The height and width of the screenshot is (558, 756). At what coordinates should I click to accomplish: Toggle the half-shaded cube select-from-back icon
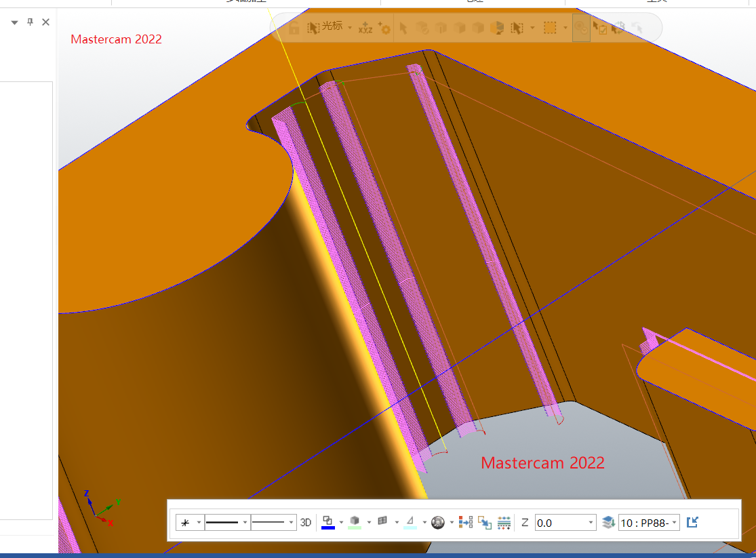pyautogui.click(x=497, y=28)
